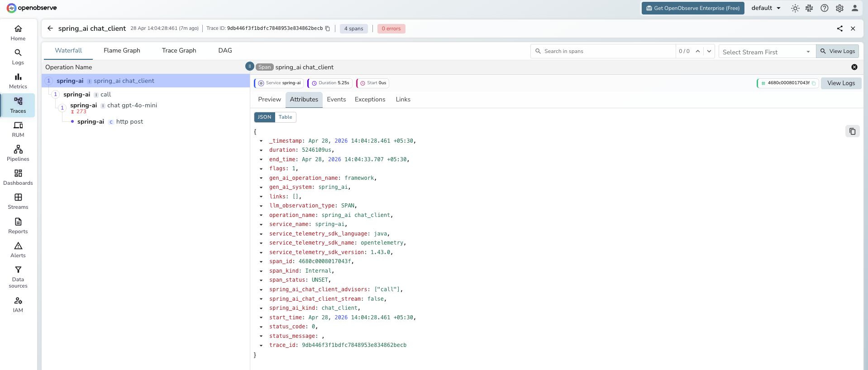Open the Slack community icon

(x=809, y=8)
